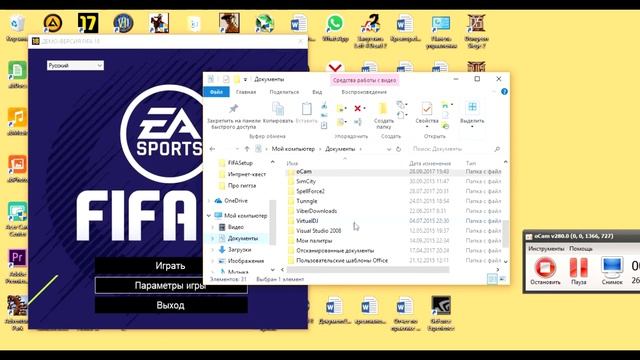Click the Копировать ribbon icon
Screen dimensions: 640x360
tap(278, 109)
